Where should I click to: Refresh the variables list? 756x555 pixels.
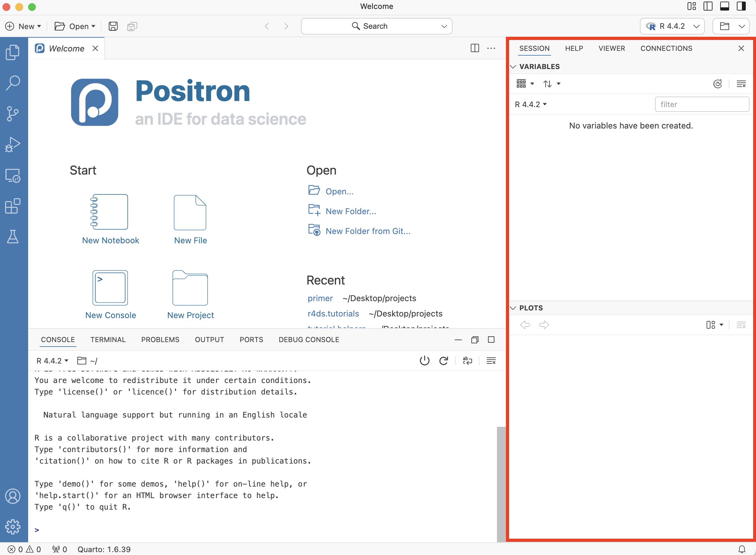718,84
